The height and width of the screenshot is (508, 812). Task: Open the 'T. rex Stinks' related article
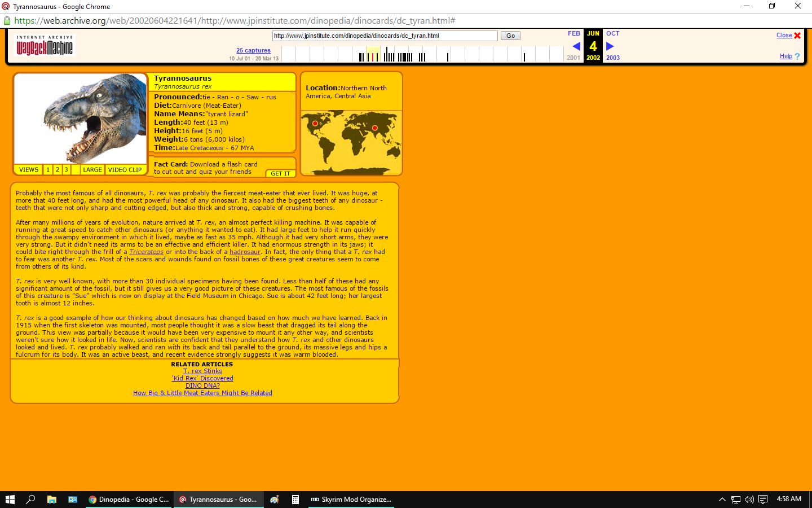202,371
